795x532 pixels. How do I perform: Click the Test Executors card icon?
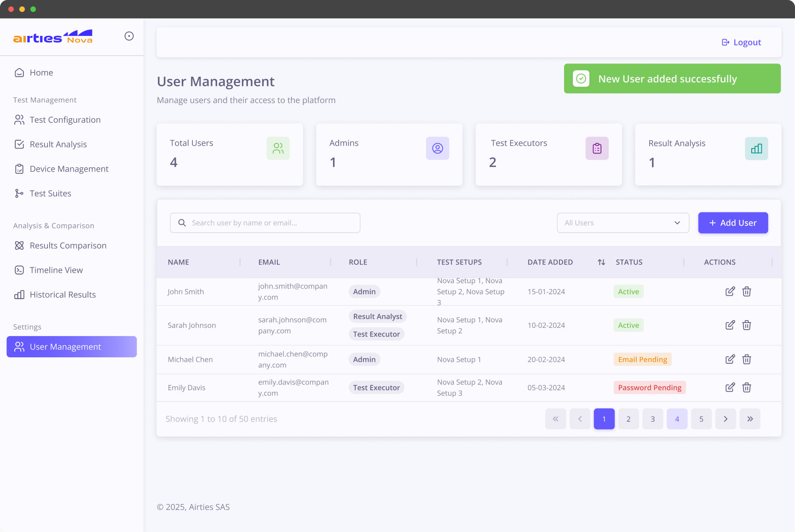597,148
